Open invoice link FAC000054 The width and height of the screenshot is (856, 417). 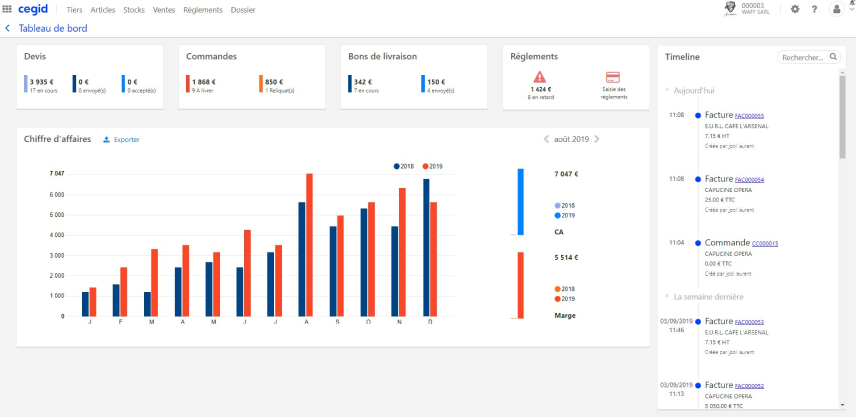[749, 180]
